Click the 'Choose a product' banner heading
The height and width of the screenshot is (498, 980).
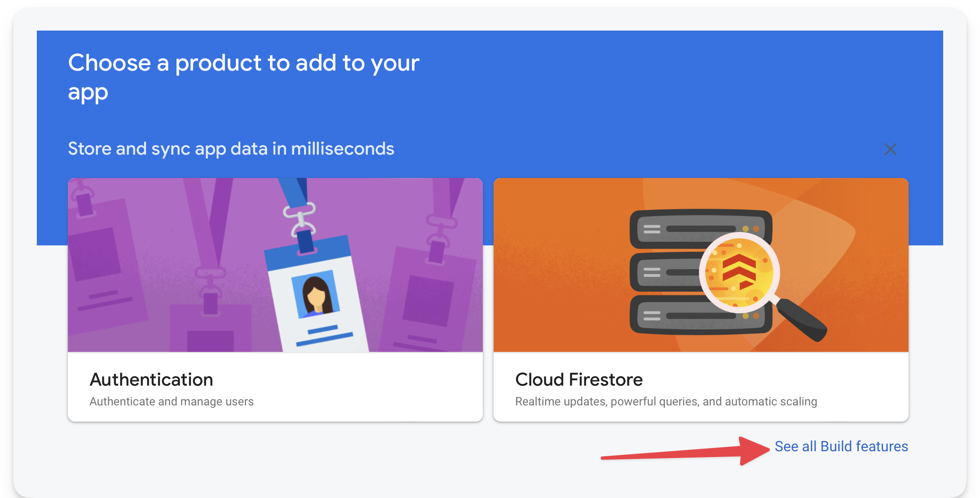click(x=243, y=76)
